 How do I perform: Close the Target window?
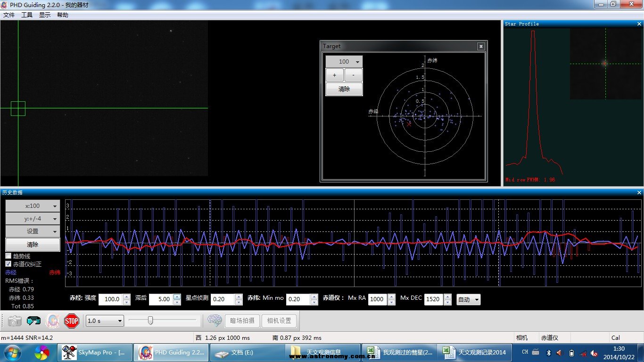click(x=480, y=46)
